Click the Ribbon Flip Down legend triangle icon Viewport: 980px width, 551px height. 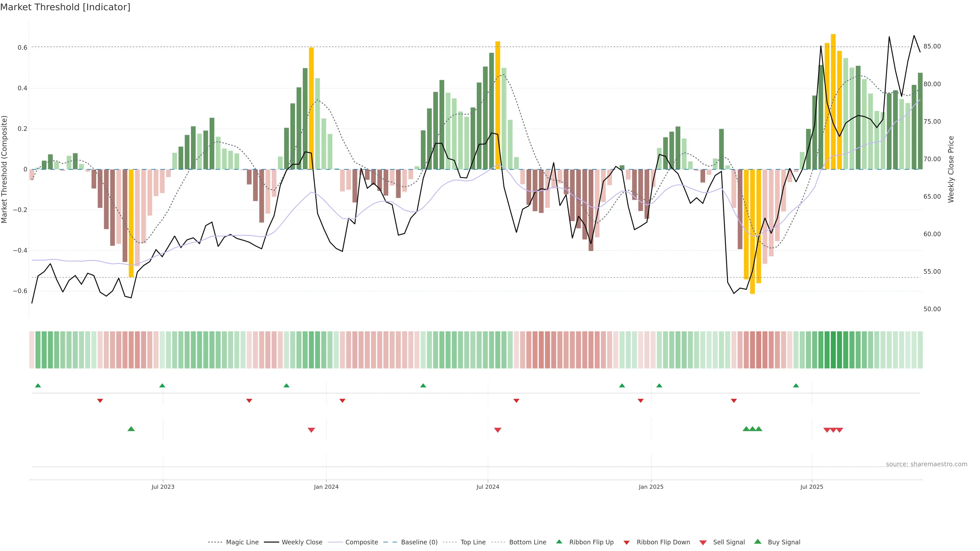(627, 543)
